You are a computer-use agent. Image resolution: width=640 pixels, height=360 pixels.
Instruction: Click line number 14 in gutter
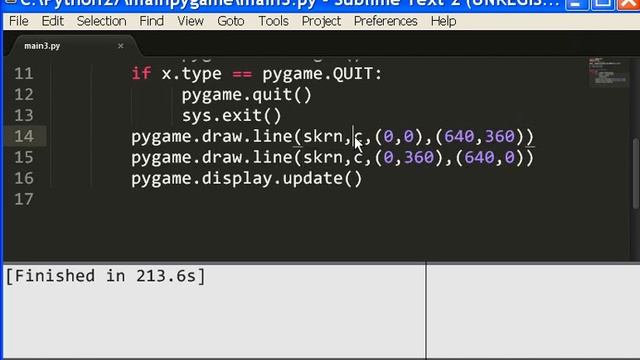click(24, 136)
